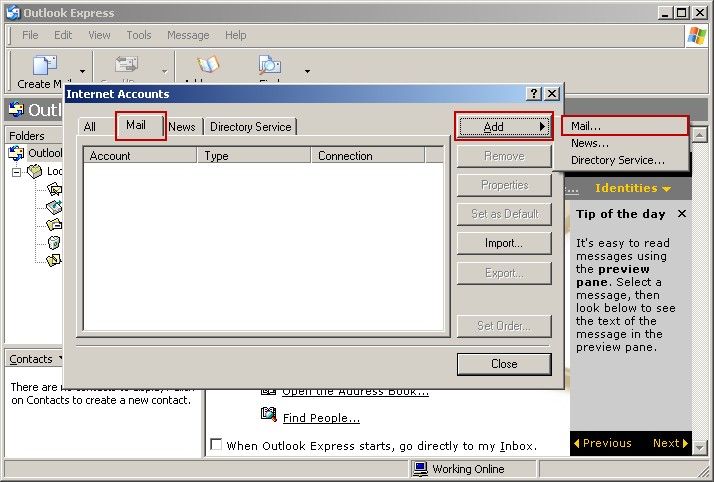Select the Outbox folder icon

click(54, 207)
